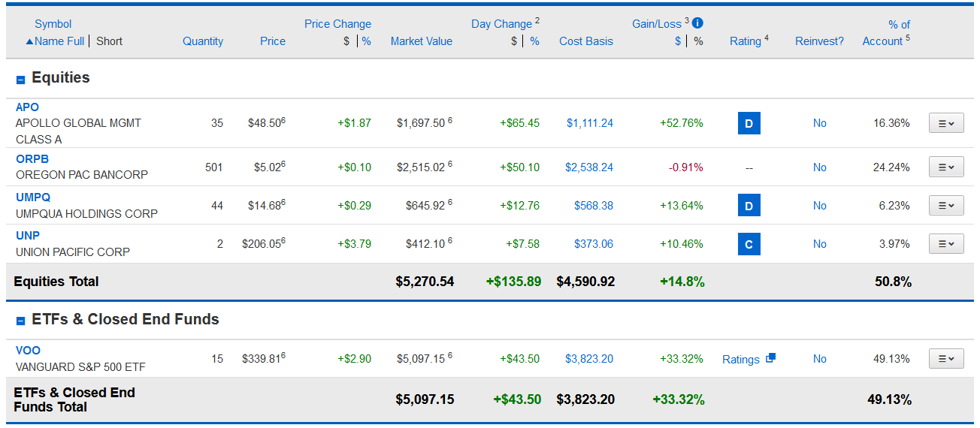Collapse the Equities section

[21, 79]
